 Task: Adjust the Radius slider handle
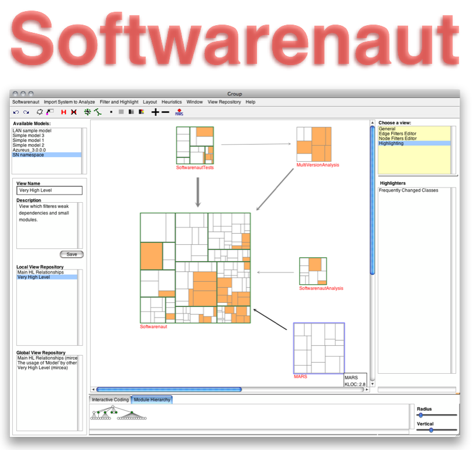[420, 415]
